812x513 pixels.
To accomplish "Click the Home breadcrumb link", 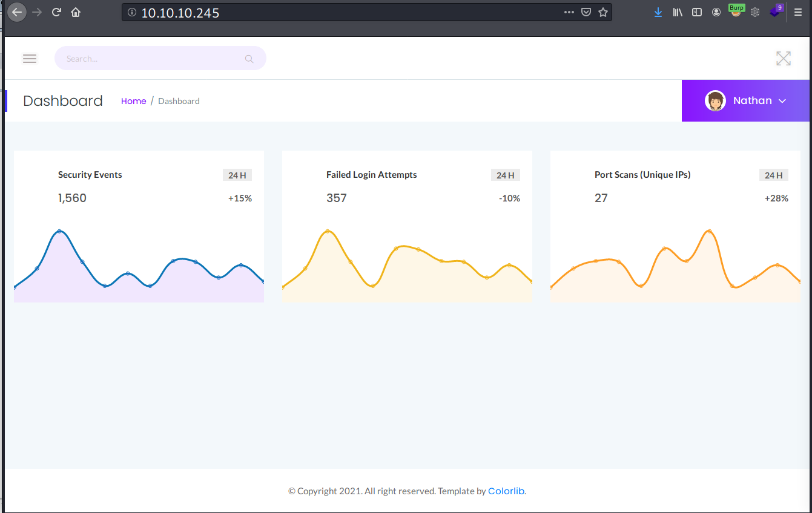I will [133, 101].
